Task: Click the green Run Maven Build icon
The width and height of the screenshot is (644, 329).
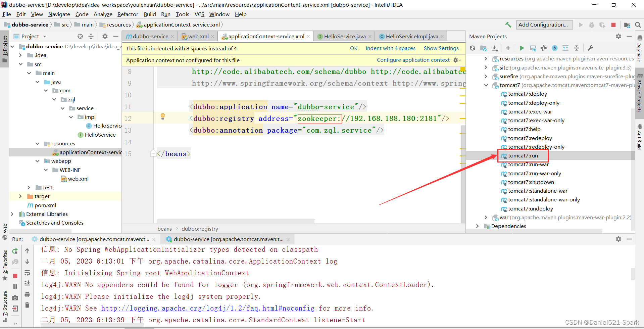Action: [x=522, y=48]
